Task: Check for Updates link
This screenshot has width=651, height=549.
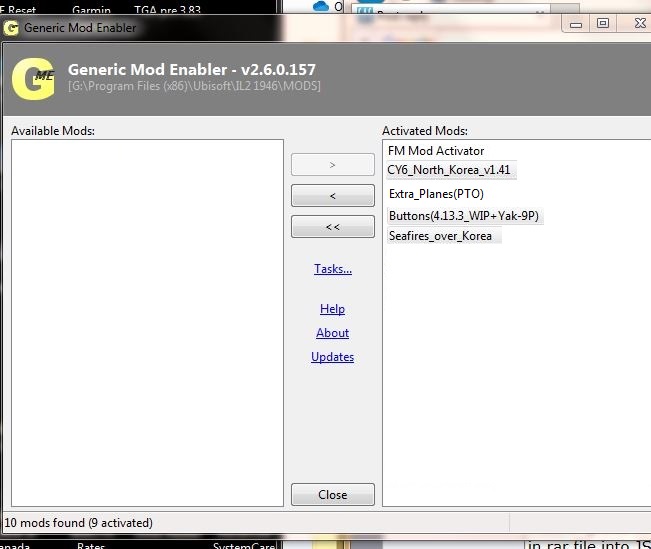Action: tap(332, 357)
